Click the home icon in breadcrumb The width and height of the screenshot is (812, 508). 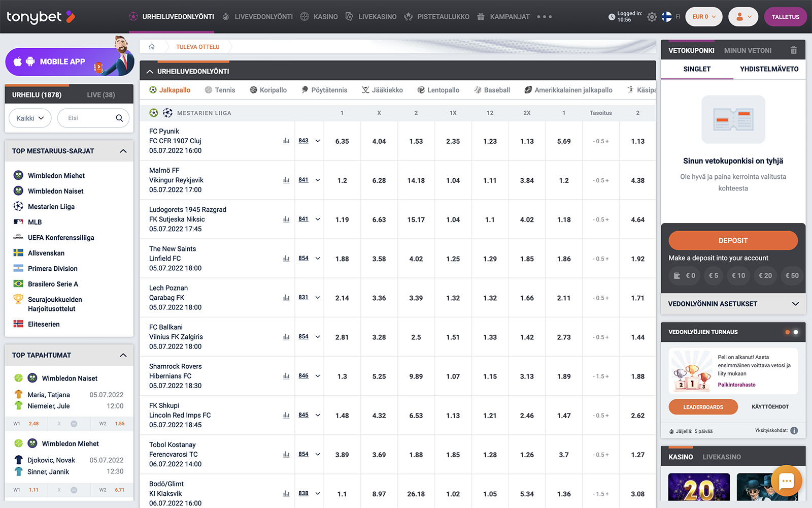pos(152,47)
